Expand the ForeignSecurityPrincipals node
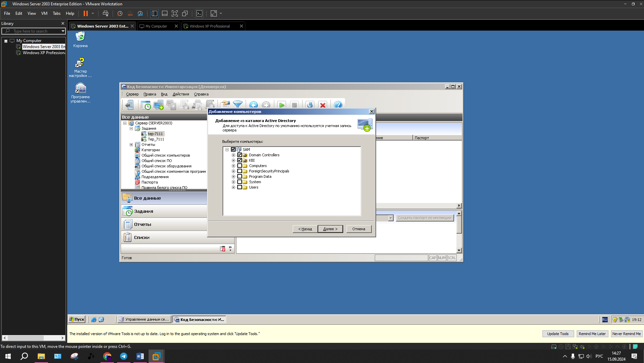The height and width of the screenshot is (363, 644). tap(233, 171)
